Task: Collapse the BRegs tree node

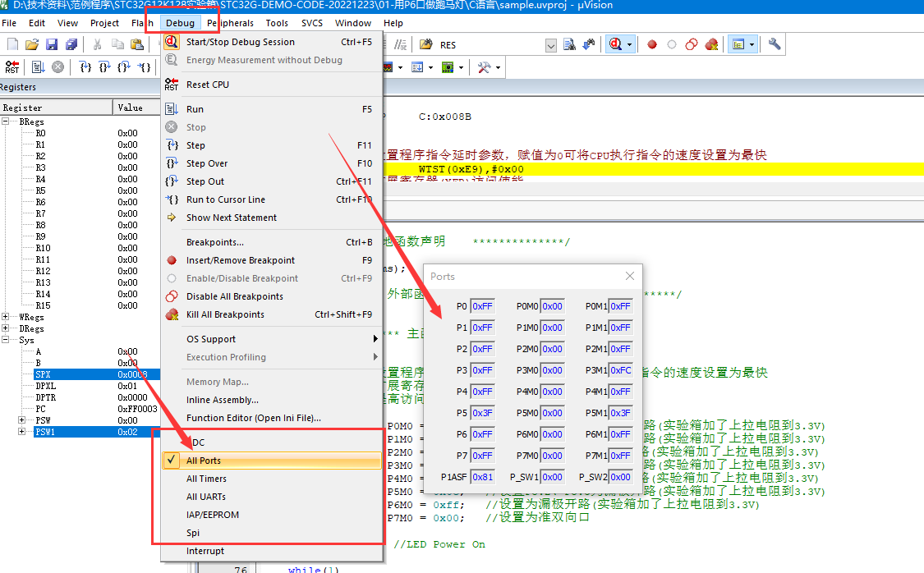Action: tap(5, 121)
